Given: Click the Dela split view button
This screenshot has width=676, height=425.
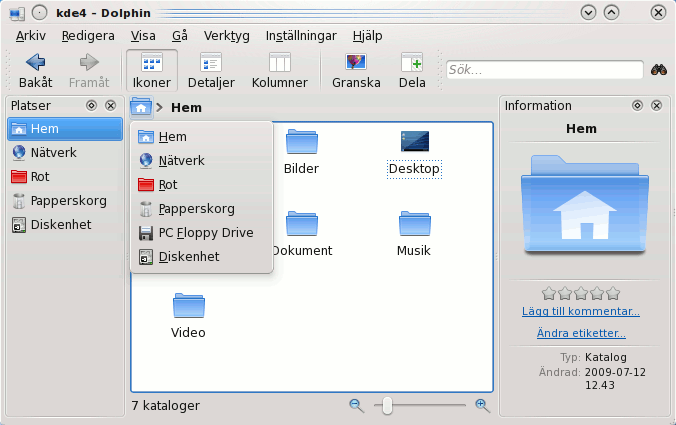Looking at the screenshot, I should click(x=411, y=70).
